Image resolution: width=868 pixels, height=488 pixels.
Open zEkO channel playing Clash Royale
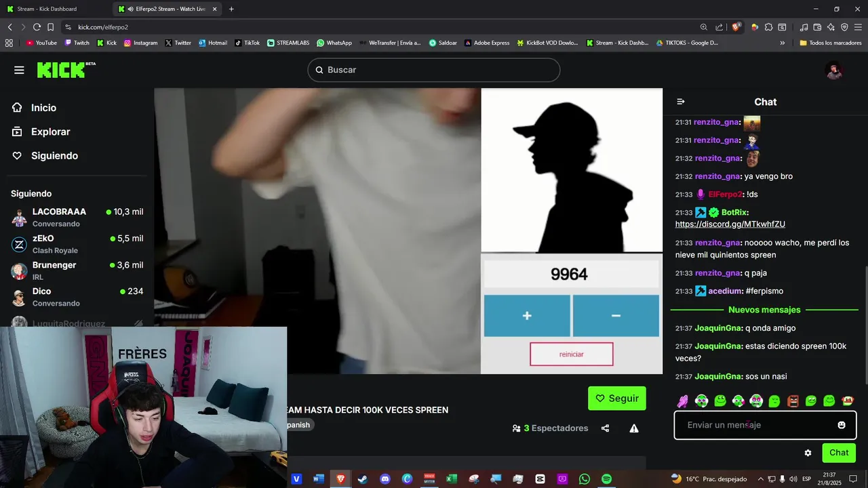pos(77,244)
